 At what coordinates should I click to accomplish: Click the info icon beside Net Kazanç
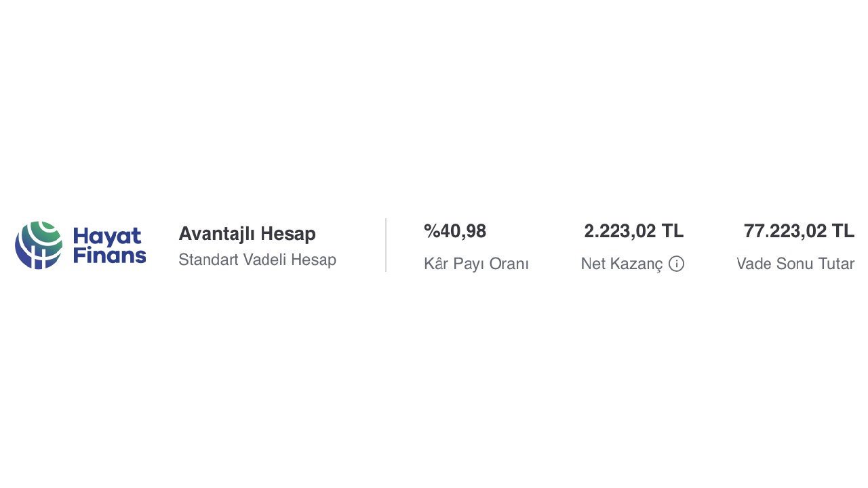click(x=676, y=264)
